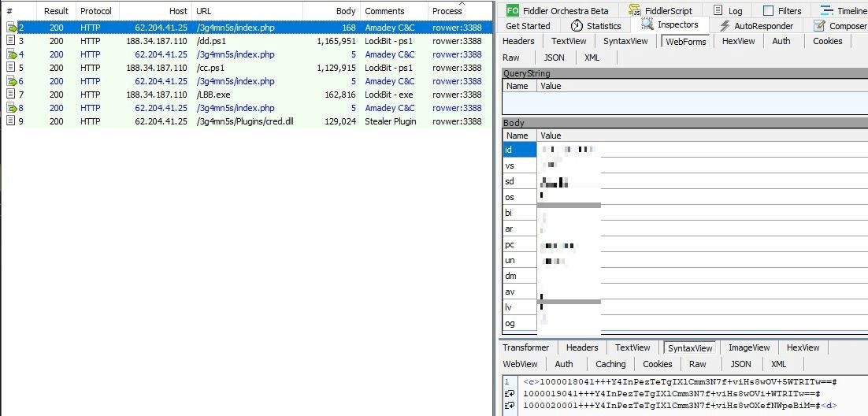Click the session 4 request icon
The height and width of the screenshot is (416, 868).
click(x=11, y=54)
